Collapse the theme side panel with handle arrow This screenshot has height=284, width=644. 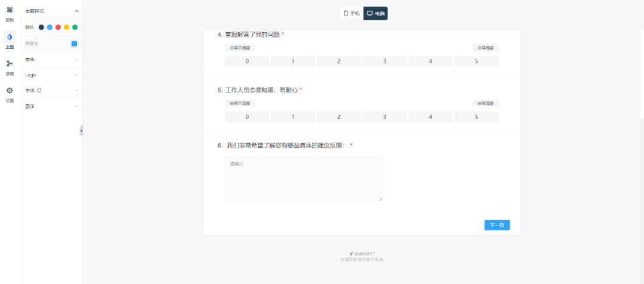[x=81, y=131]
